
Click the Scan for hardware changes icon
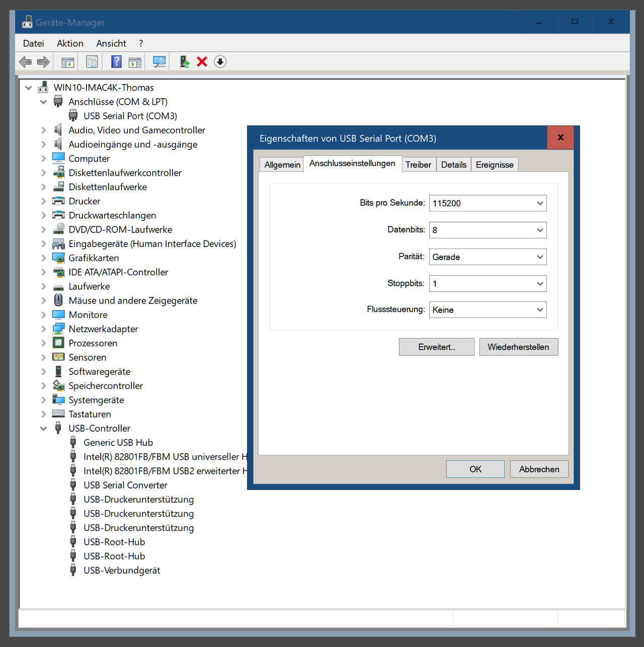157,61
